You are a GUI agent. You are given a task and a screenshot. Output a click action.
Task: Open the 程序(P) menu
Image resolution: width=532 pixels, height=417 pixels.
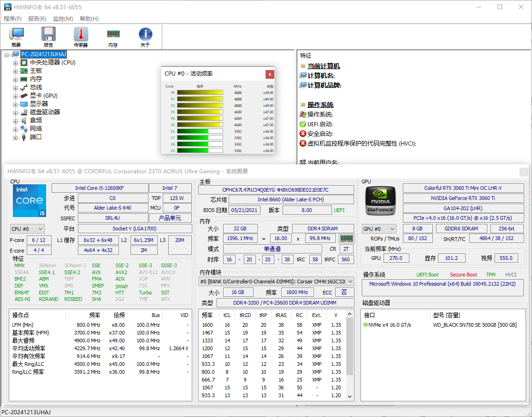click(x=12, y=18)
